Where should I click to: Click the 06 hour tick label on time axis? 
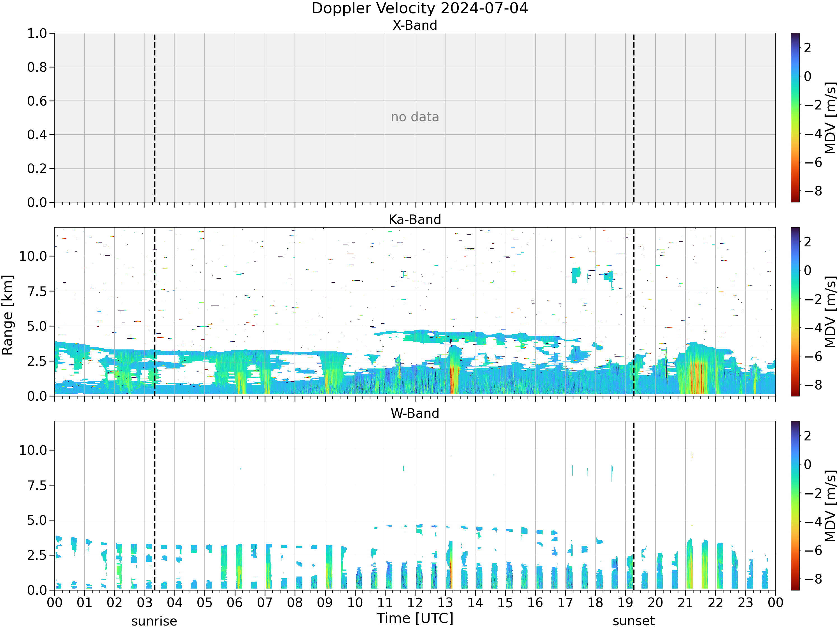235,603
